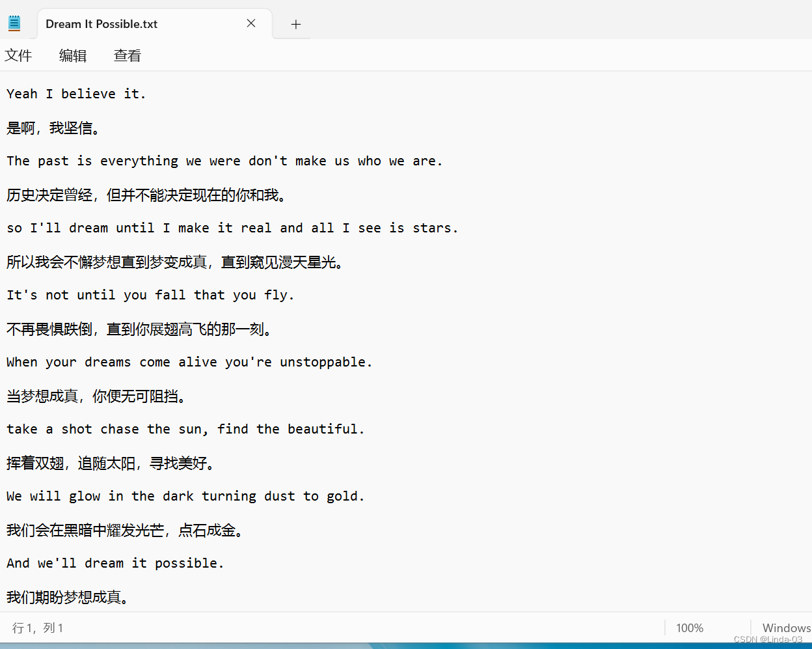Click the 行 1, 列 1 cursor position indicator
This screenshot has height=649, width=812.
coord(38,628)
